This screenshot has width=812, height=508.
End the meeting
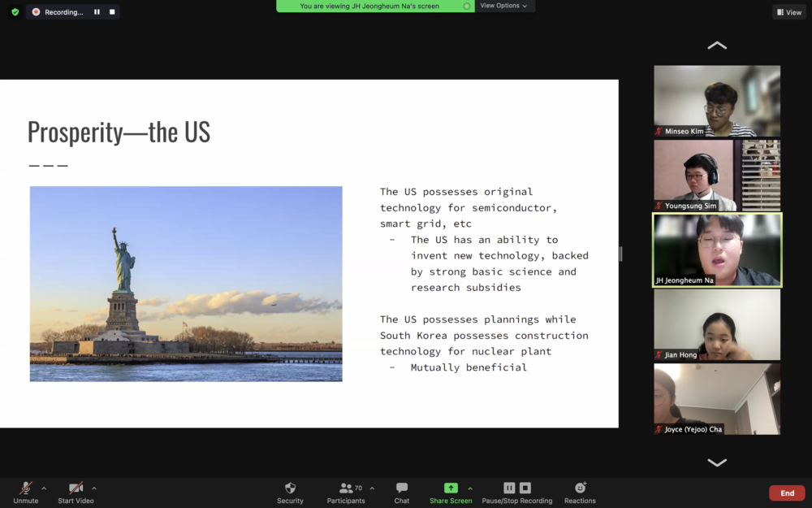coord(787,493)
